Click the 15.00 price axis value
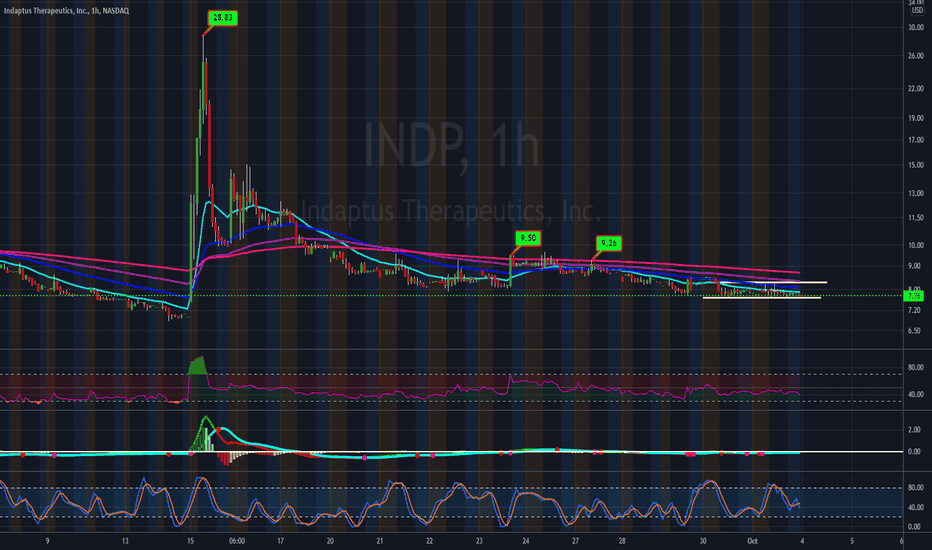The image size is (932, 550). click(x=915, y=165)
